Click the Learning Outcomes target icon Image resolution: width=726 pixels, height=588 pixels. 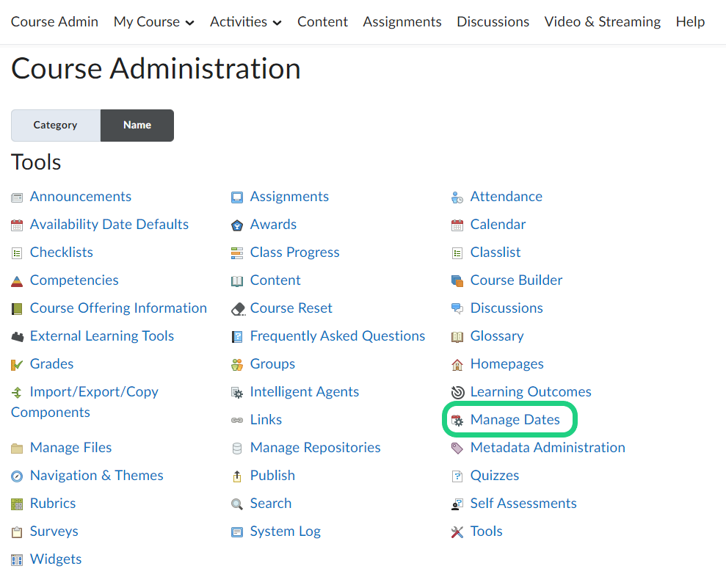click(457, 393)
